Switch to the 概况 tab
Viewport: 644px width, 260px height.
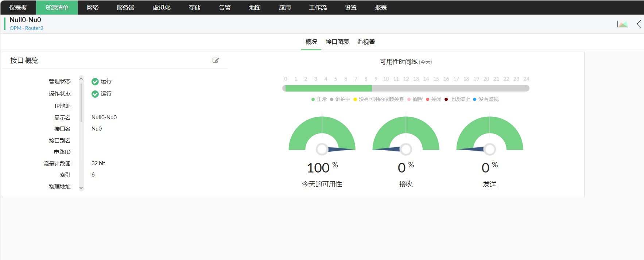click(311, 42)
